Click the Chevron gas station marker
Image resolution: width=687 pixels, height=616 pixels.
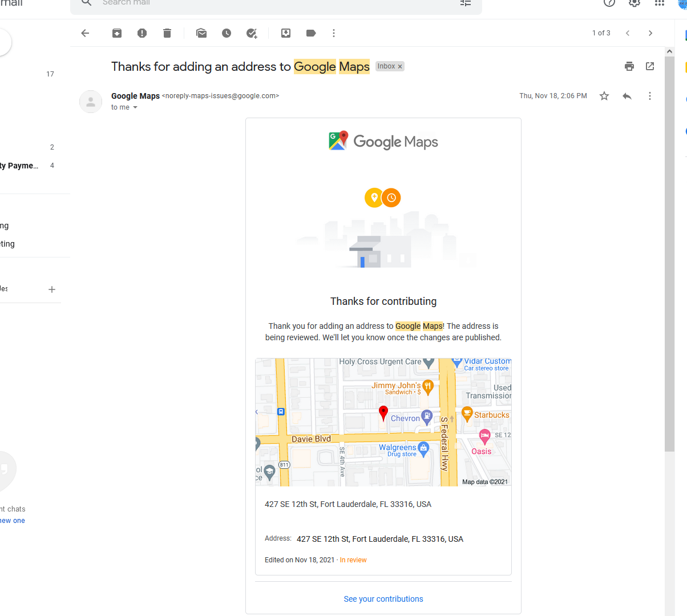(x=426, y=417)
